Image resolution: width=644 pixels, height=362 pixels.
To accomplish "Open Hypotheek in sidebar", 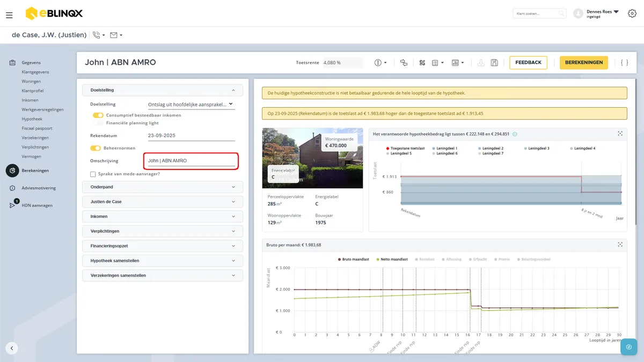I will point(32,119).
